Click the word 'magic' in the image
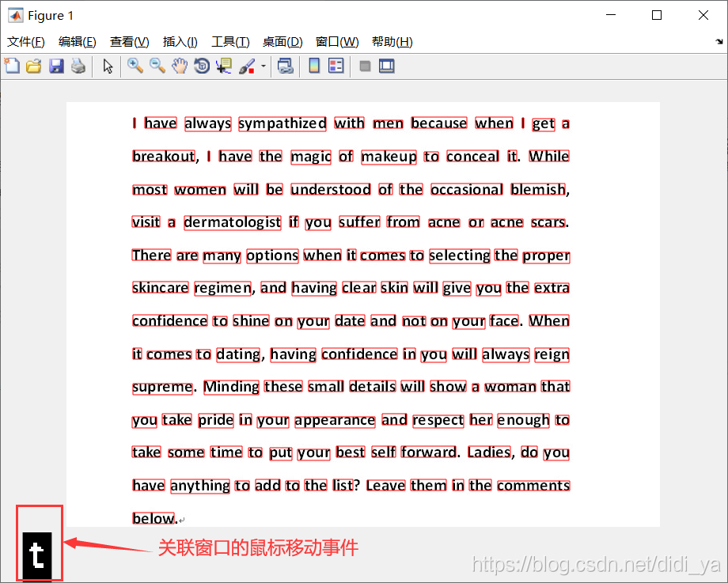 coord(311,157)
